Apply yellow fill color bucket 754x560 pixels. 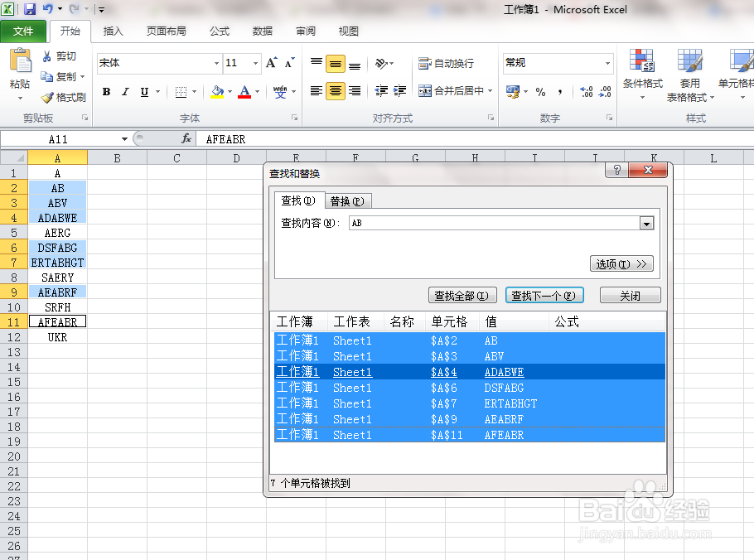coord(217,91)
